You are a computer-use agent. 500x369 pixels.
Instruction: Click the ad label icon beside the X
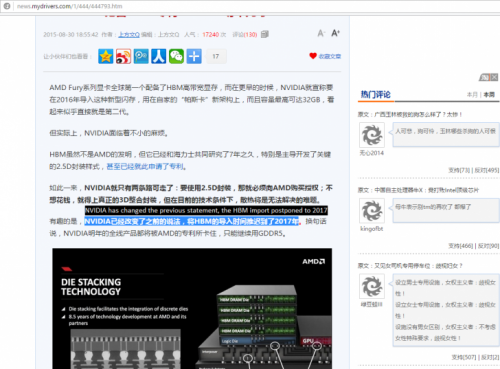pos(485,77)
